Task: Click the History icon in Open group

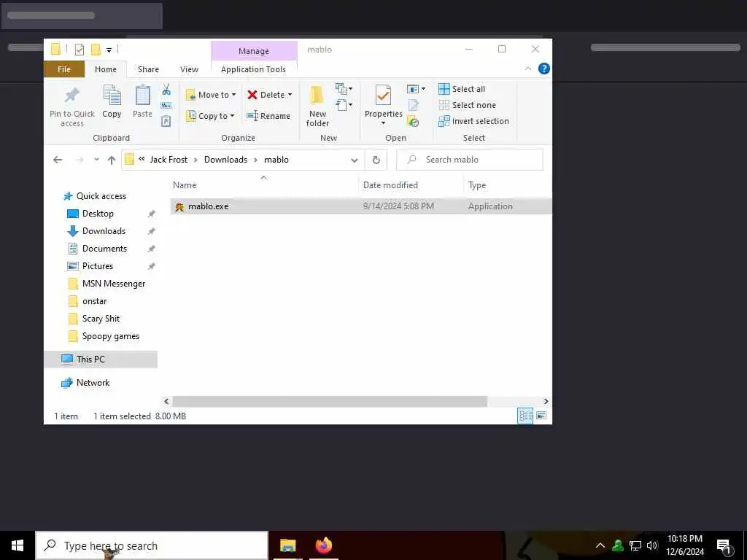Action: click(413, 122)
